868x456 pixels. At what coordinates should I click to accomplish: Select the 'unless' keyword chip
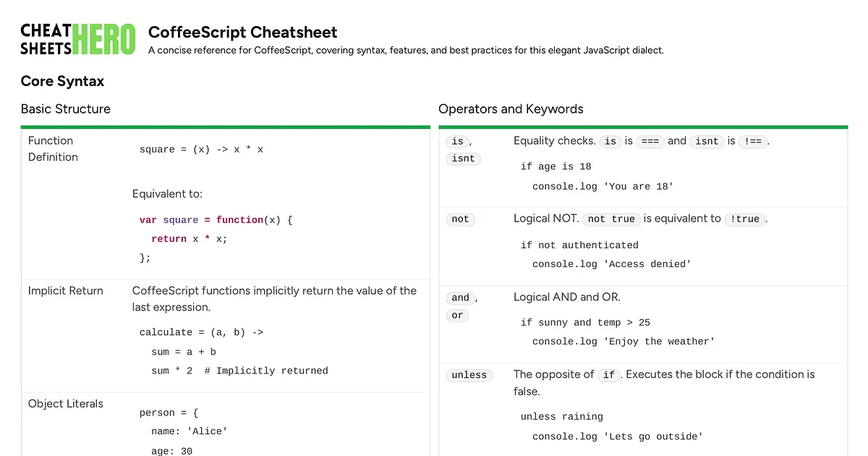469,375
